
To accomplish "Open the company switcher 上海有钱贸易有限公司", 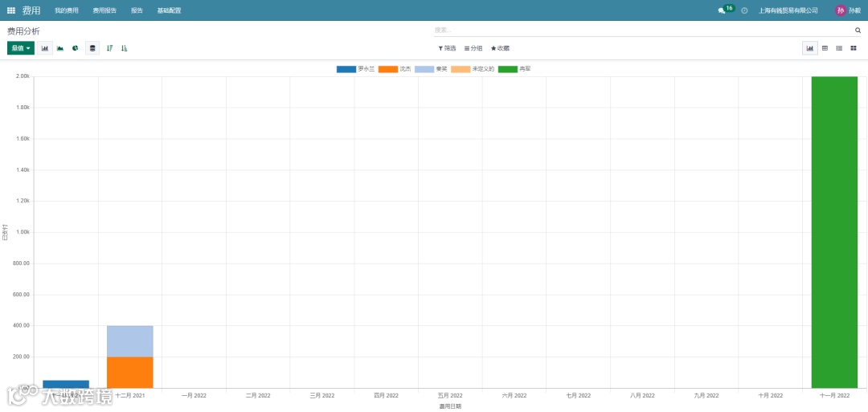I will click(x=788, y=10).
